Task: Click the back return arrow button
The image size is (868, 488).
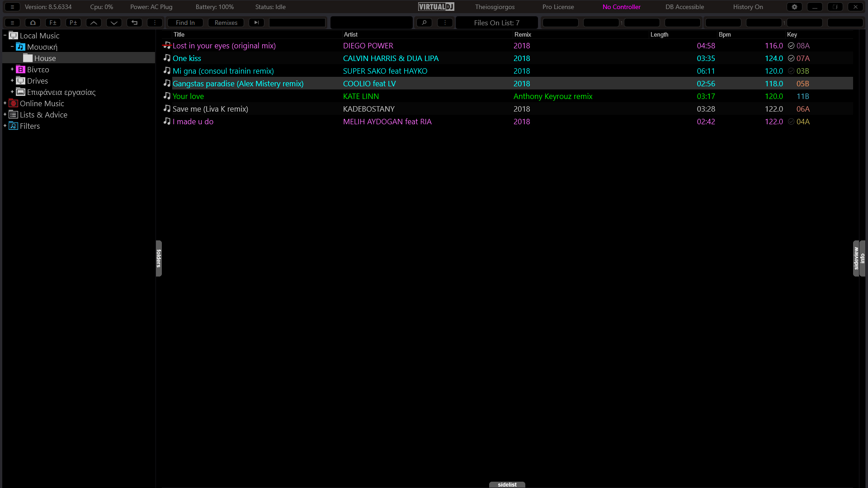Action: click(134, 23)
